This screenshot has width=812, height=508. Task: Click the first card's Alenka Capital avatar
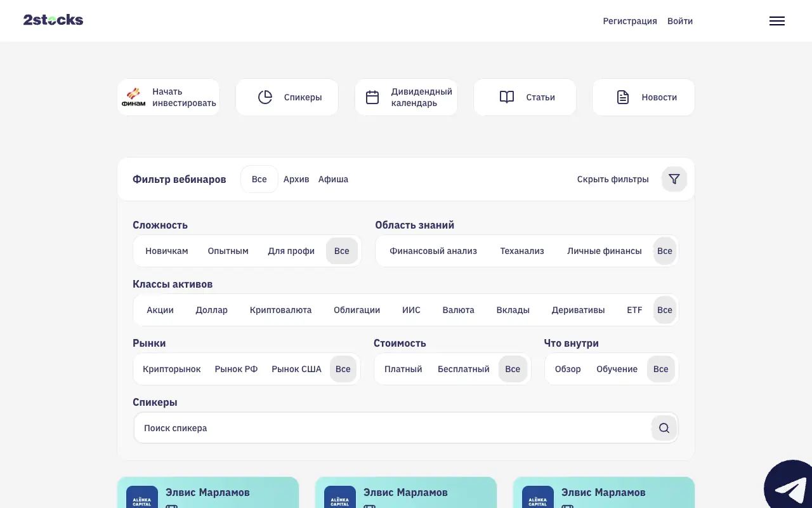point(142,497)
